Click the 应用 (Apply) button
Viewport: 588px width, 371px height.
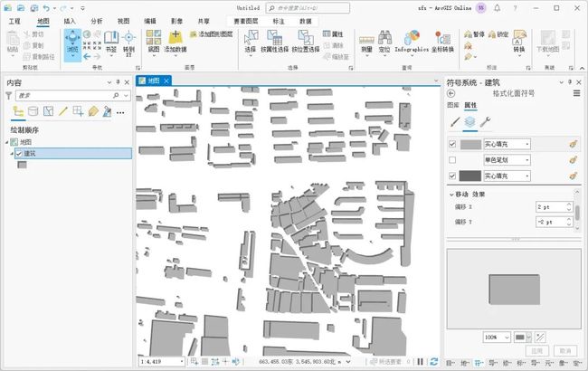coord(536,351)
